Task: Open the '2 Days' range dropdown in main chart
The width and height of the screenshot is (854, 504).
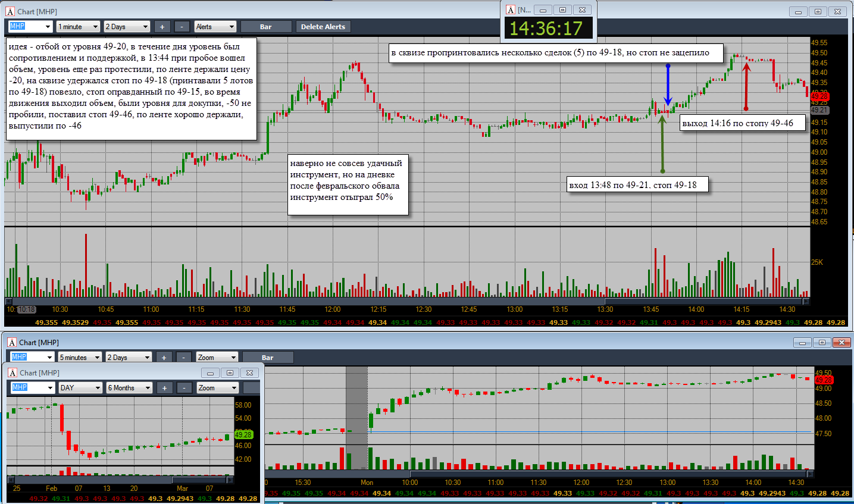Action: [x=127, y=27]
